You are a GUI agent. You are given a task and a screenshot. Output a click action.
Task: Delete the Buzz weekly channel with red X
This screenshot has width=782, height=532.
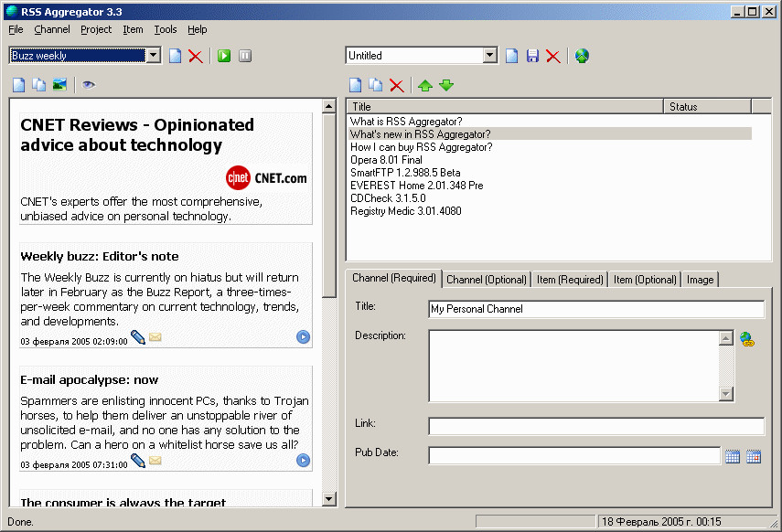click(196, 56)
